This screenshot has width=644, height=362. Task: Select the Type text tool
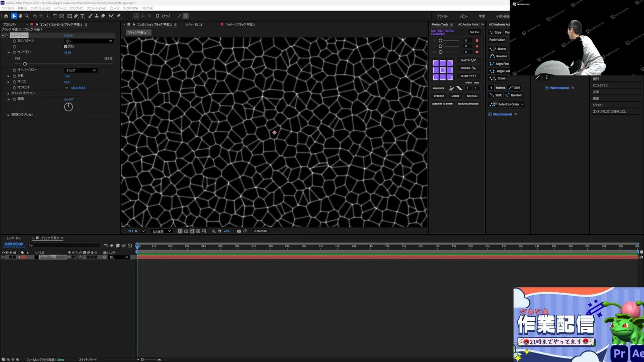click(x=83, y=16)
